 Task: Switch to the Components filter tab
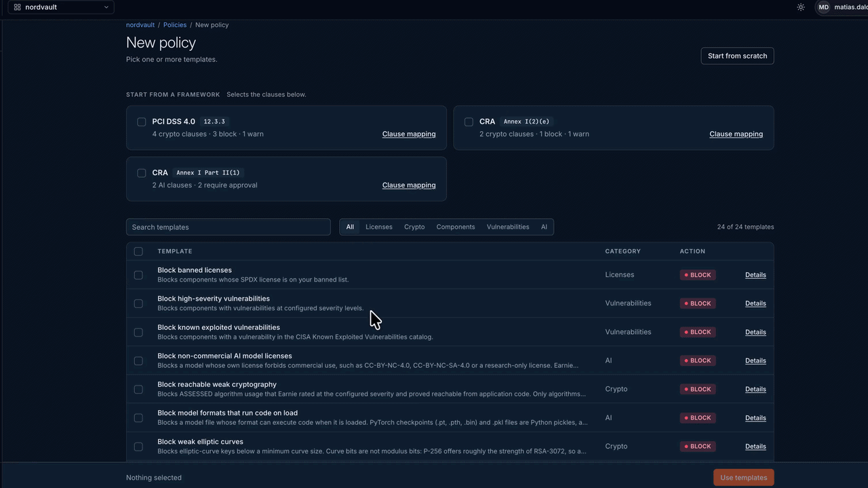(456, 227)
